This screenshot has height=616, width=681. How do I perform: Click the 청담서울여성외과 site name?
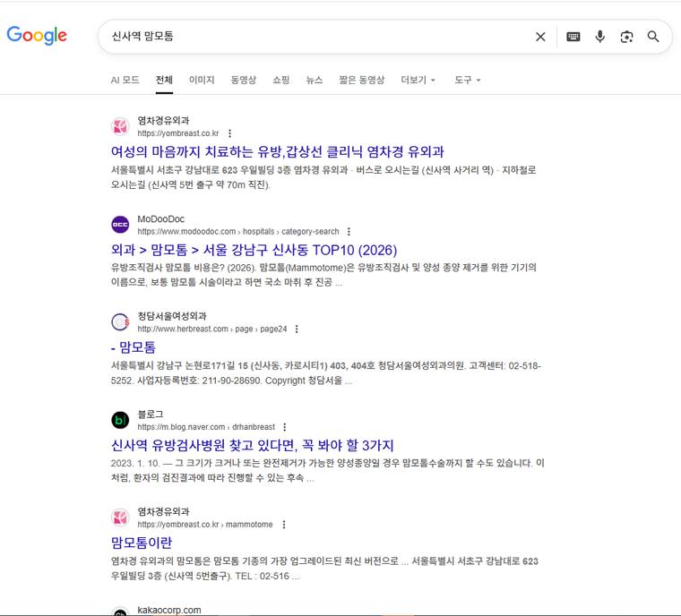point(171,316)
